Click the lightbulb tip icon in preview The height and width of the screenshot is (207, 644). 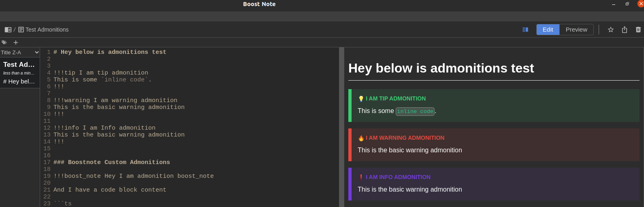click(361, 99)
